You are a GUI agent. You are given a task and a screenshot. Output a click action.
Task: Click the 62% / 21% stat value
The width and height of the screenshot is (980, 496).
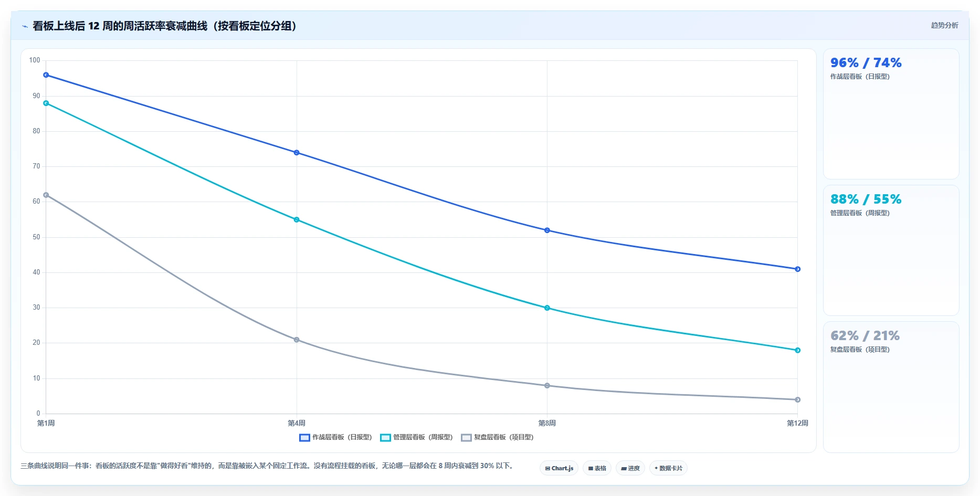pyautogui.click(x=865, y=336)
